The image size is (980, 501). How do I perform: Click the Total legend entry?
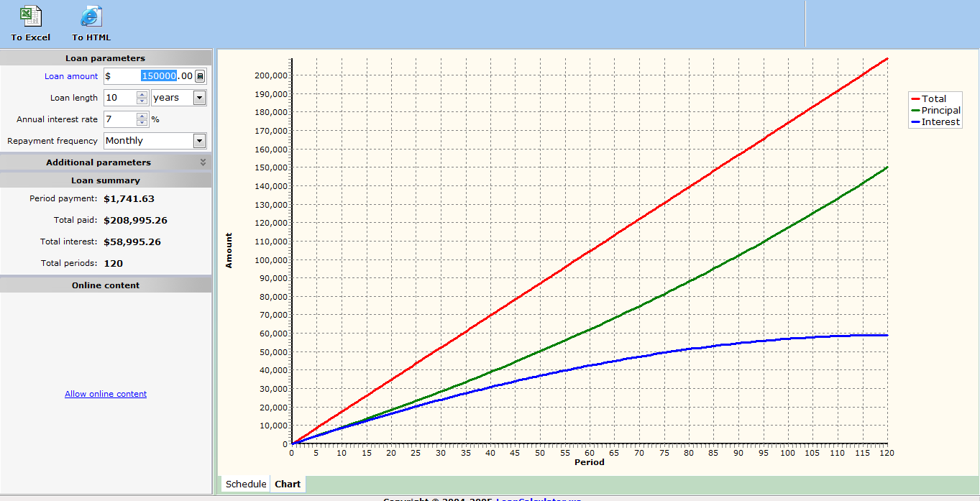pyautogui.click(x=928, y=99)
